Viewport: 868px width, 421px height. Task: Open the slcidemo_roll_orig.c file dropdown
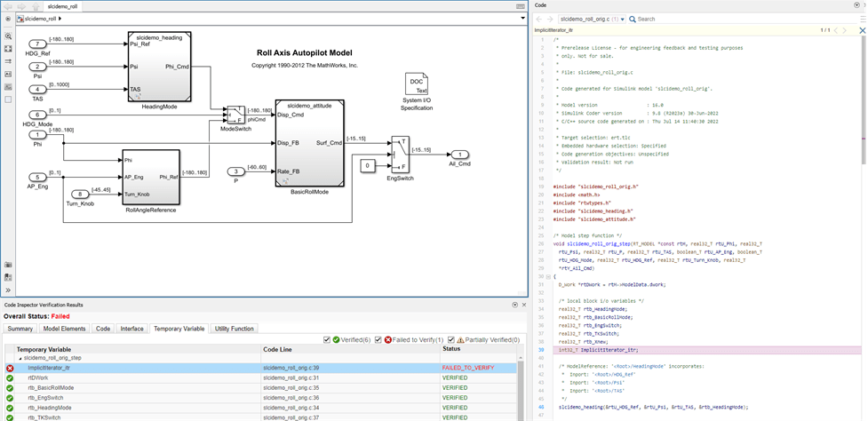click(621, 19)
